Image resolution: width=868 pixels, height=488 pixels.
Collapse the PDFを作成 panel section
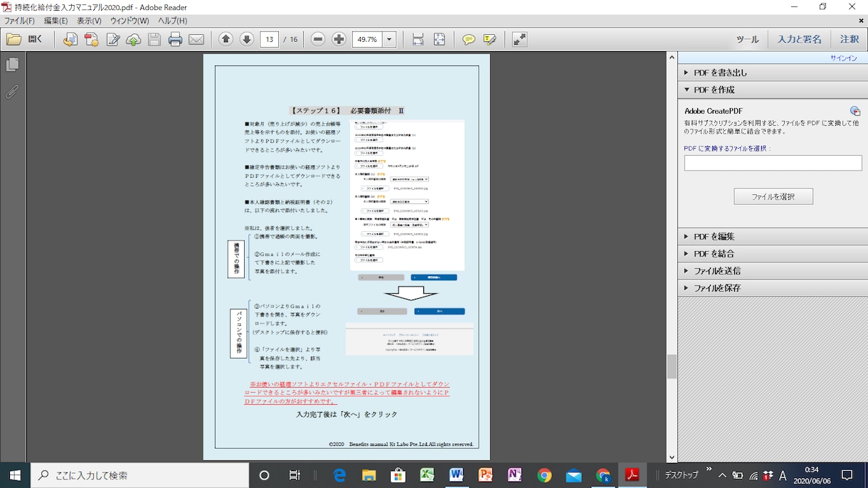(x=772, y=90)
